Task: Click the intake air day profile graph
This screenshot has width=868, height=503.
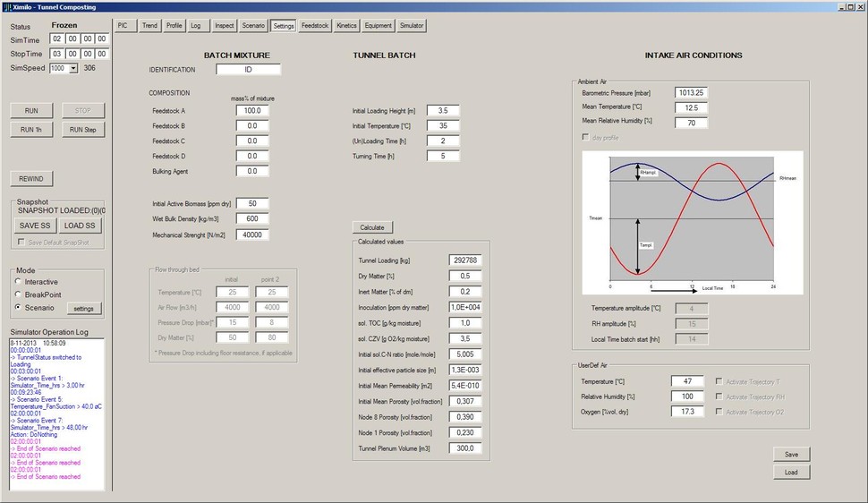Action: point(692,222)
